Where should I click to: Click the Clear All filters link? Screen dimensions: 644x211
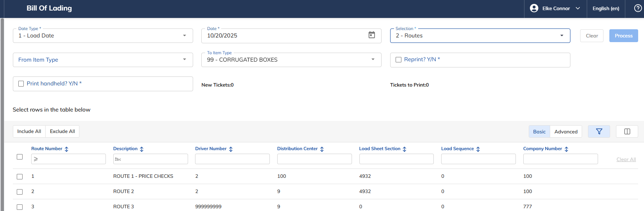click(x=626, y=159)
